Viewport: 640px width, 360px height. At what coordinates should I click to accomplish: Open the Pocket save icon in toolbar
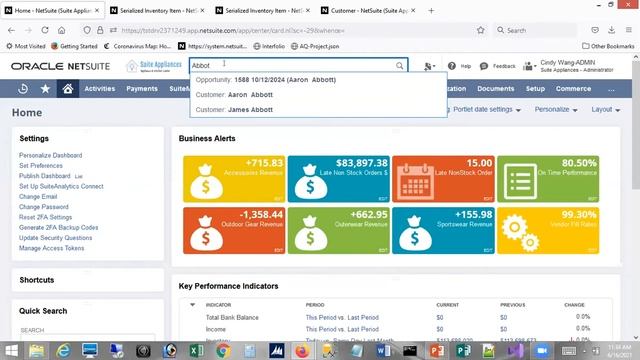pyautogui.click(x=595, y=30)
